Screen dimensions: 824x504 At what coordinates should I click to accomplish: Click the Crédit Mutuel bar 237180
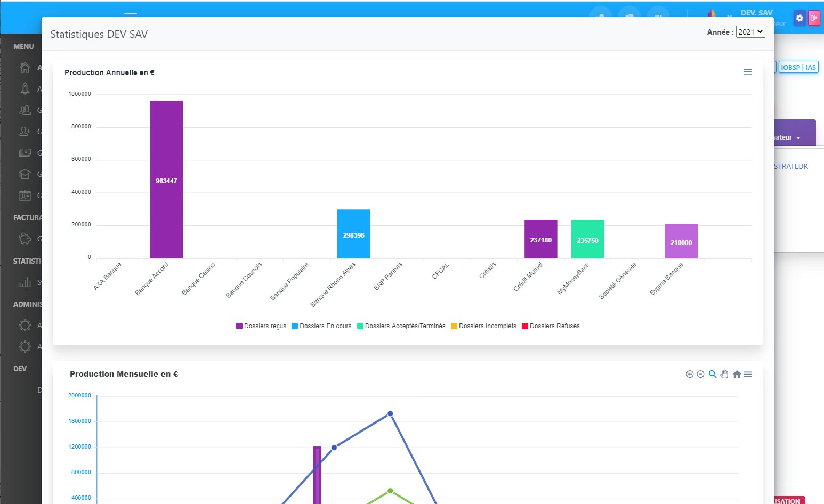click(x=540, y=239)
